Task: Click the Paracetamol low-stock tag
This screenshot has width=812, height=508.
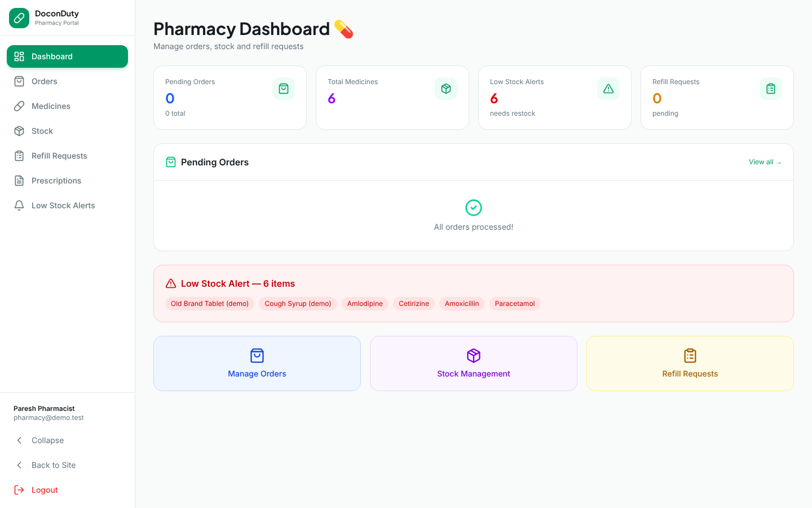Action: pos(515,304)
